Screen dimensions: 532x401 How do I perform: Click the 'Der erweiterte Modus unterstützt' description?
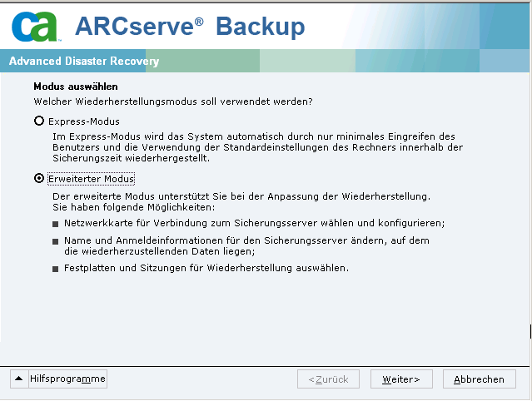240,201
